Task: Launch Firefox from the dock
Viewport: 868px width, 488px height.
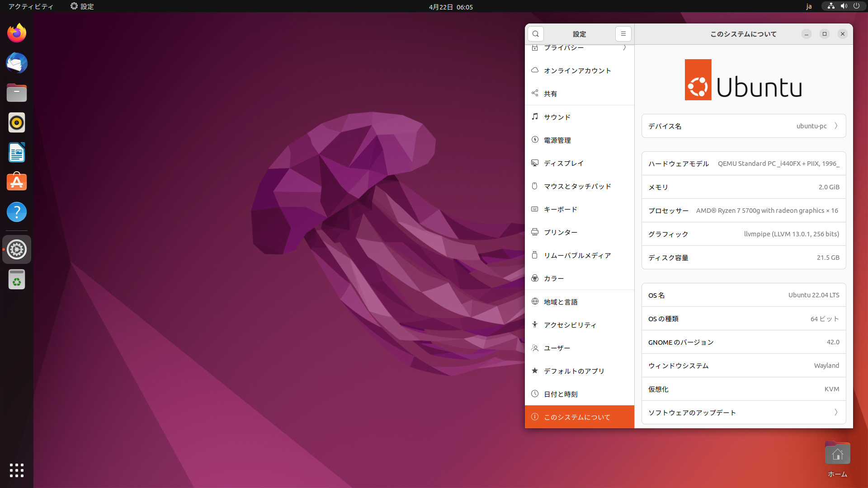Action: 17,33
